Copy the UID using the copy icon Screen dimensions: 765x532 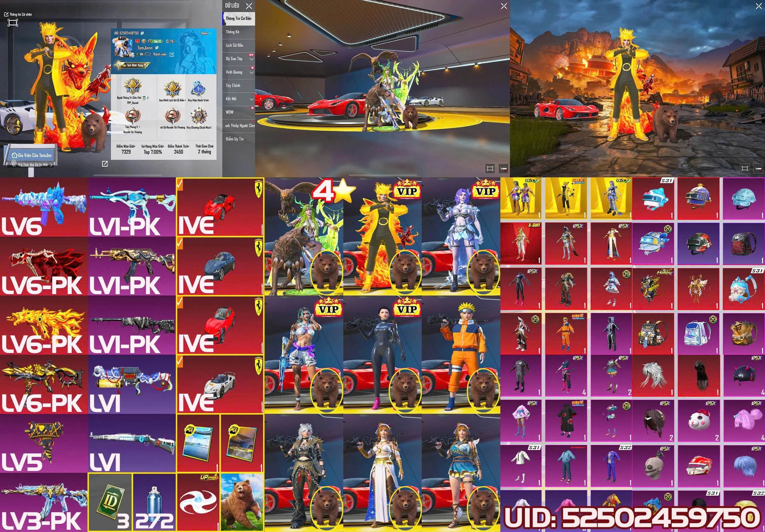142,33
